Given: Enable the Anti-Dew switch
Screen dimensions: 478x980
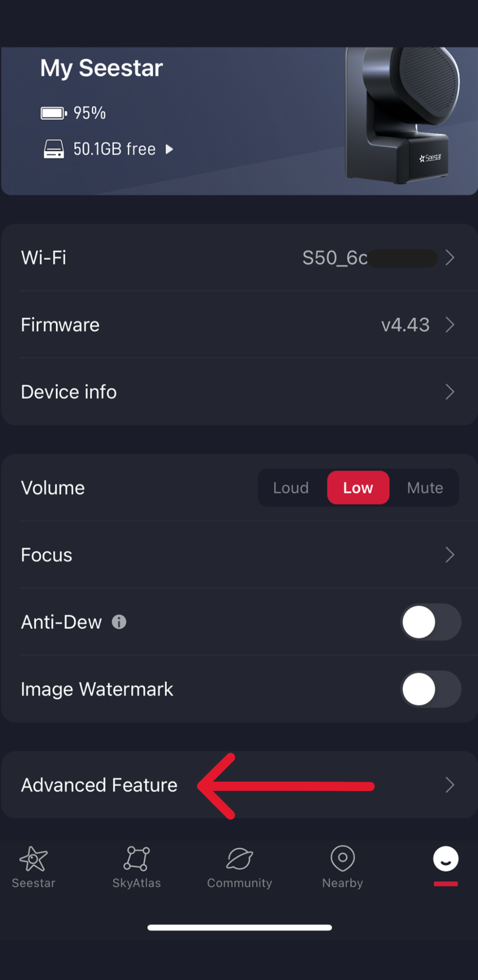Looking at the screenshot, I should [431, 622].
